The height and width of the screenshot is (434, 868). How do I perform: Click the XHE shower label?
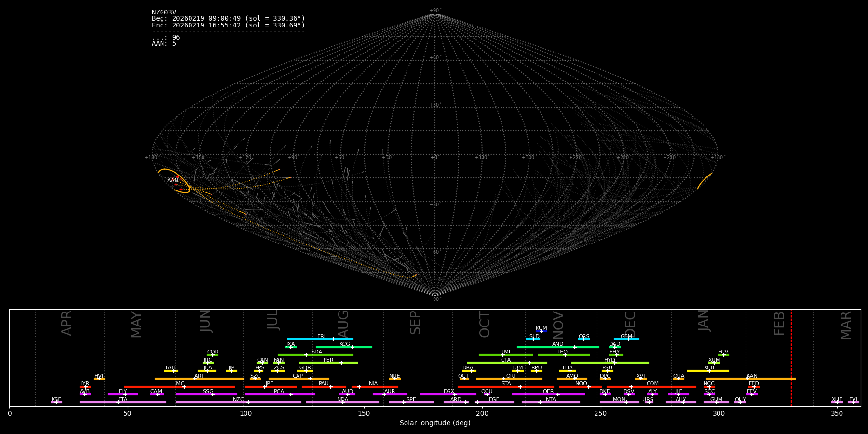click(837, 400)
